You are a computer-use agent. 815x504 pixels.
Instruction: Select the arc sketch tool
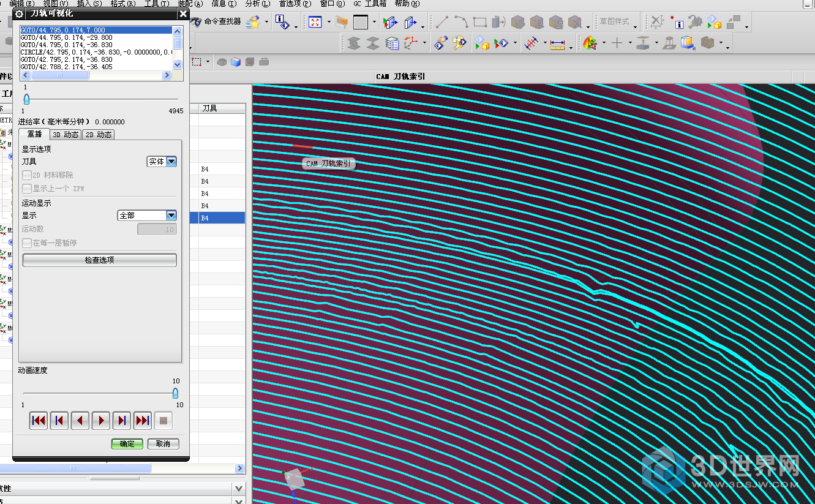[x=461, y=23]
